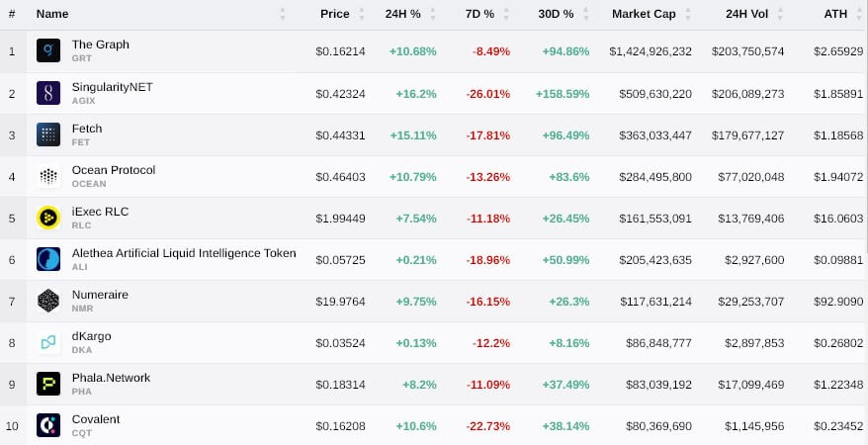Click the Fetch FET logo icon
Viewport: 868px width, 445px height.
48,134
